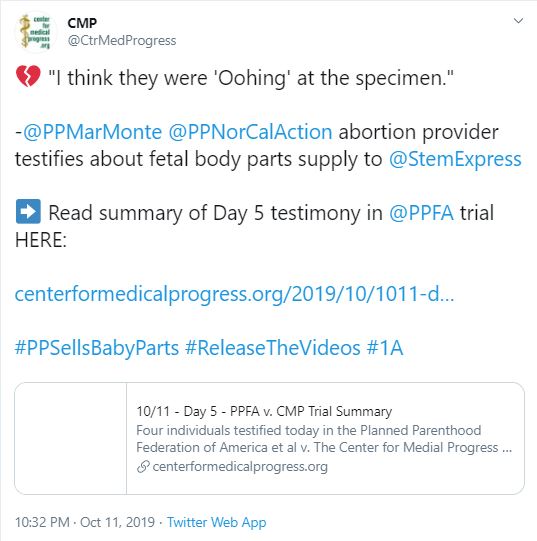Open the #PPSellsBabyParts hashtag

coord(97,347)
